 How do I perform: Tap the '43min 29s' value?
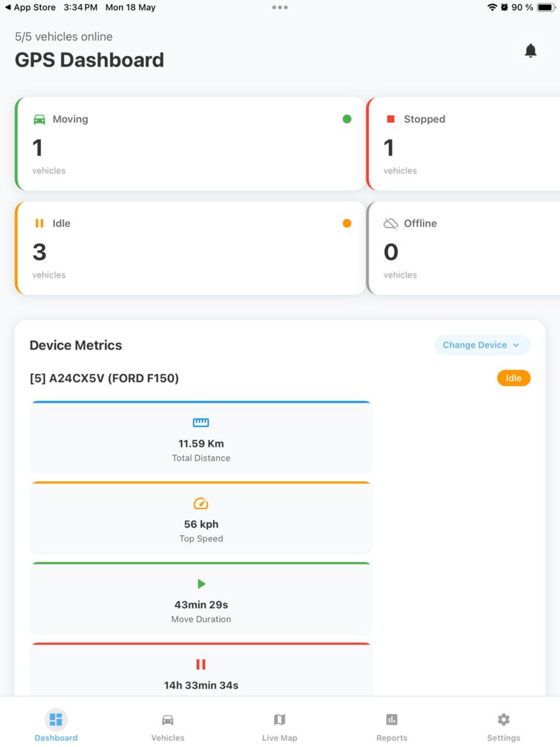[x=201, y=604]
